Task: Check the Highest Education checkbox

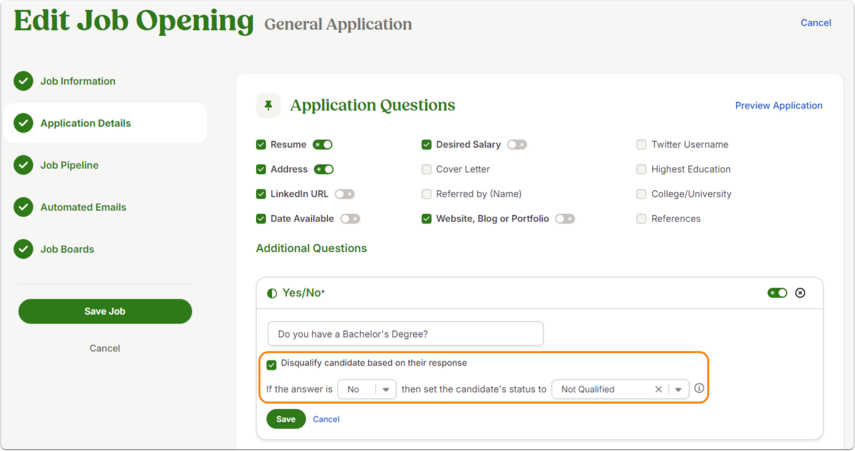Action: coord(641,169)
